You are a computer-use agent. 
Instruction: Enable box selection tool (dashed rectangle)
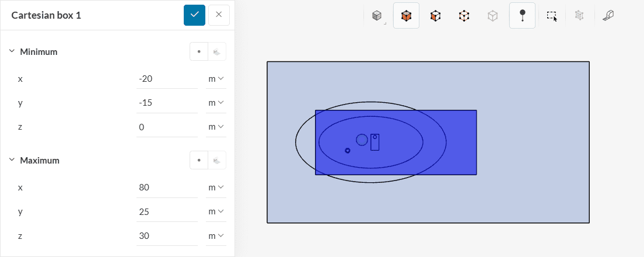pos(551,16)
